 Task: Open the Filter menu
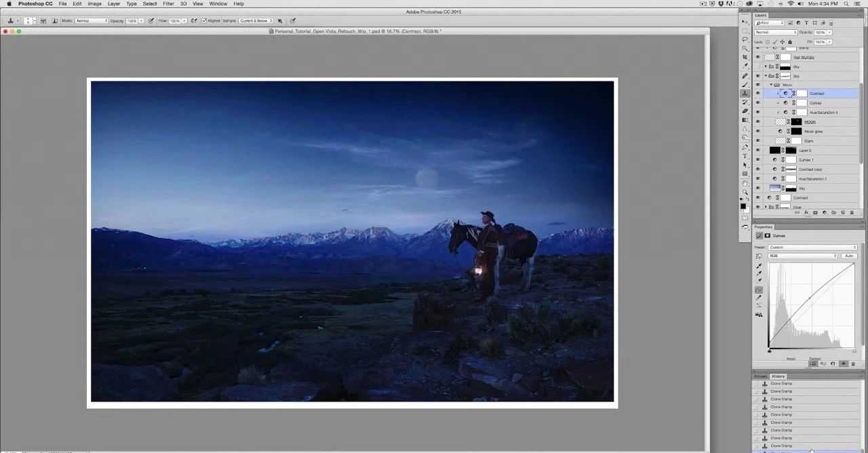point(168,4)
